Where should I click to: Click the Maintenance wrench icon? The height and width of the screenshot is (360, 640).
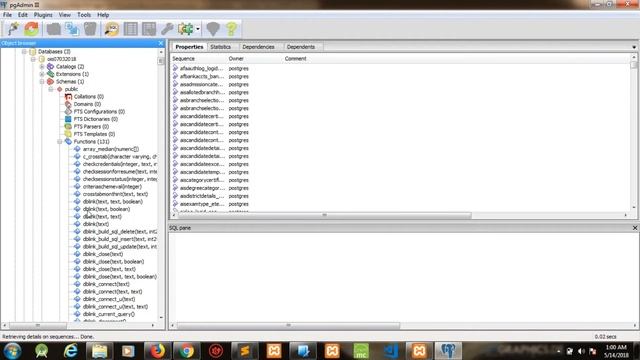[x=167, y=29]
